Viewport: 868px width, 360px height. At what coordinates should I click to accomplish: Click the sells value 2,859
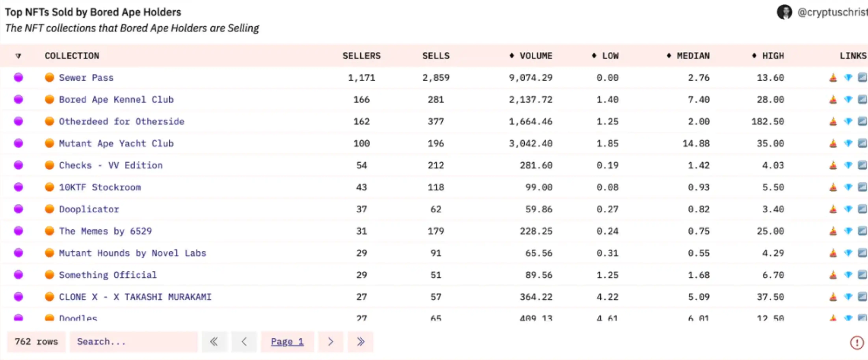[436, 78]
